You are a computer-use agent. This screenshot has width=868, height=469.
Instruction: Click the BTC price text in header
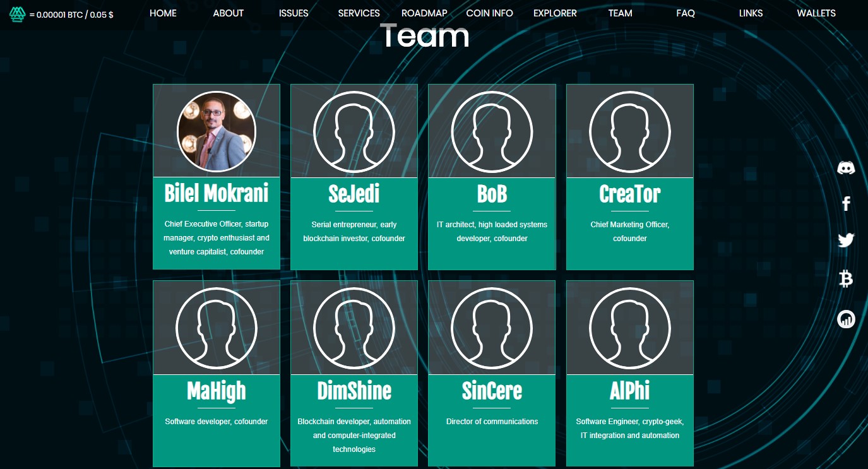(71, 15)
